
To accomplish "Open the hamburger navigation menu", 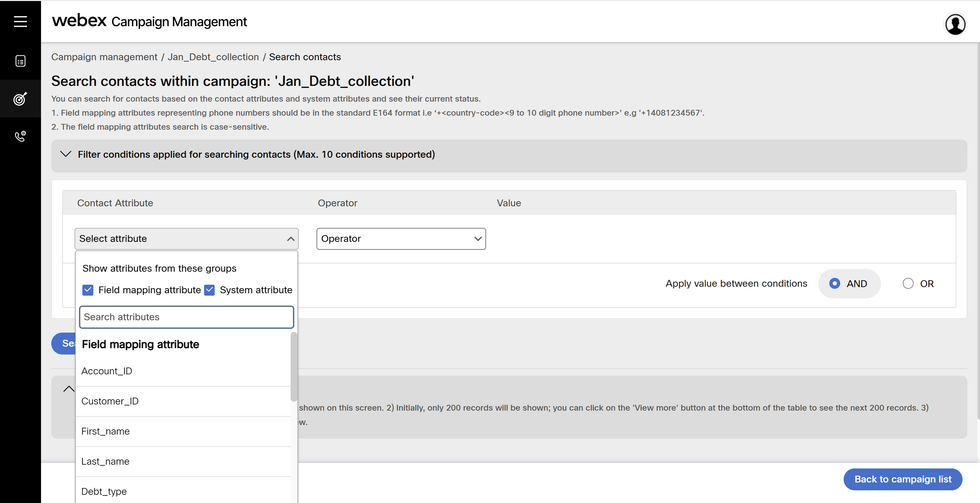I will tap(20, 21).
